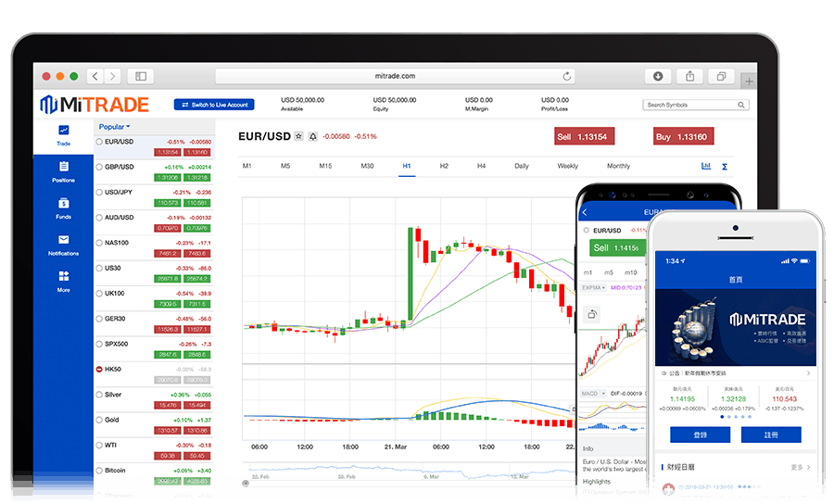Rotate the phone chart view

[x=592, y=314]
